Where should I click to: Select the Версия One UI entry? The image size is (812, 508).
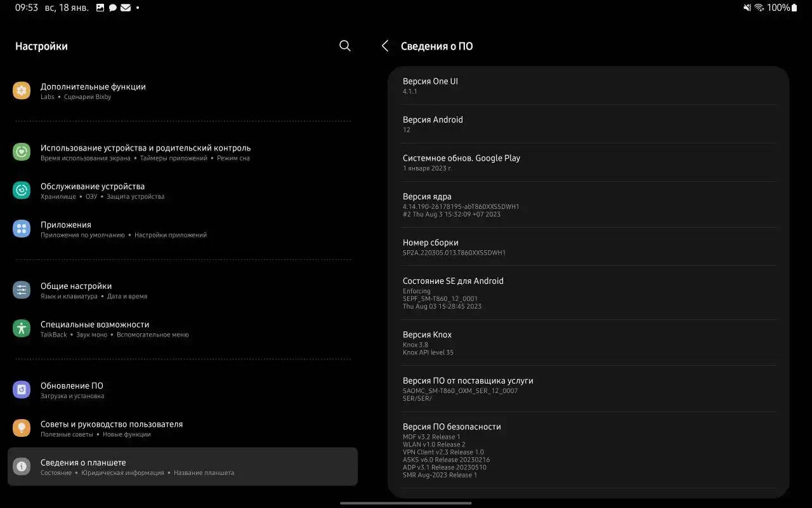point(588,86)
